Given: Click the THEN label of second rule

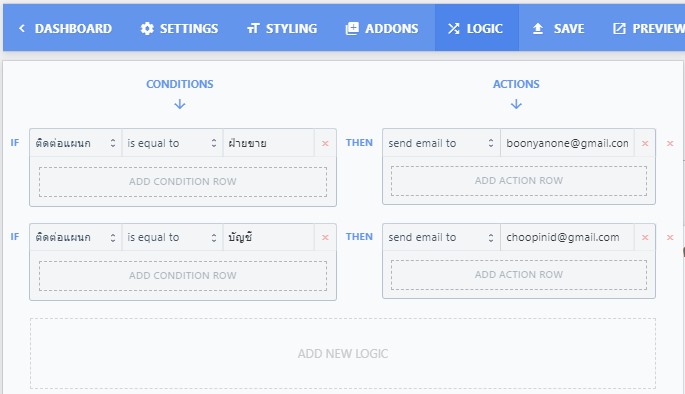Looking at the screenshot, I should pyautogui.click(x=359, y=237).
